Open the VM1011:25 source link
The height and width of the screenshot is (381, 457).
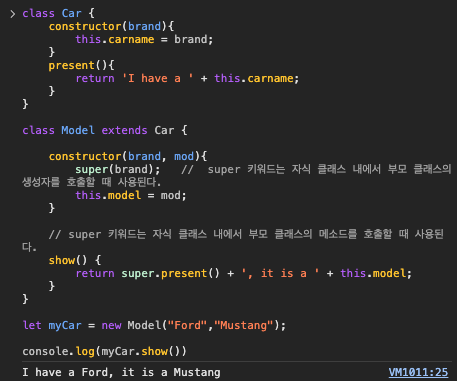coord(418,372)
